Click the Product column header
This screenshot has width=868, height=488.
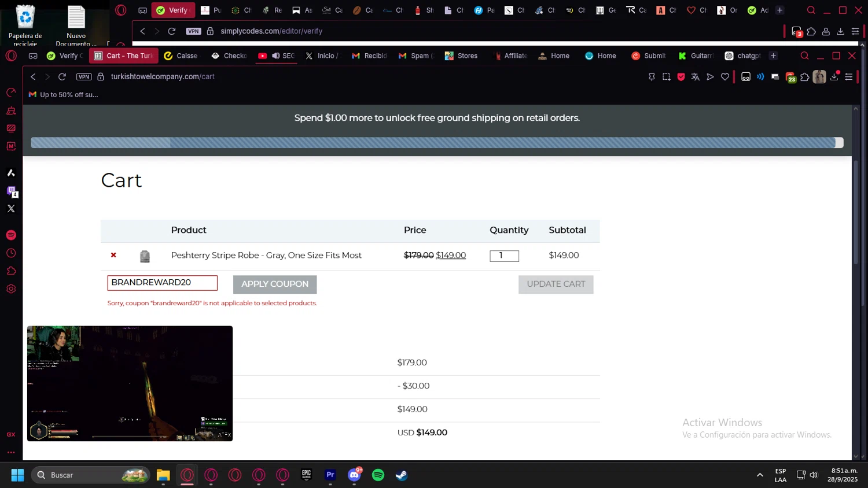[189, 230]
